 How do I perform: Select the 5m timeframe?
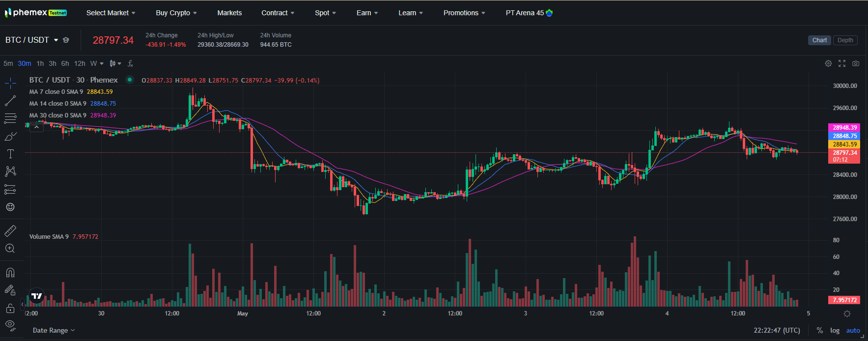8,63
